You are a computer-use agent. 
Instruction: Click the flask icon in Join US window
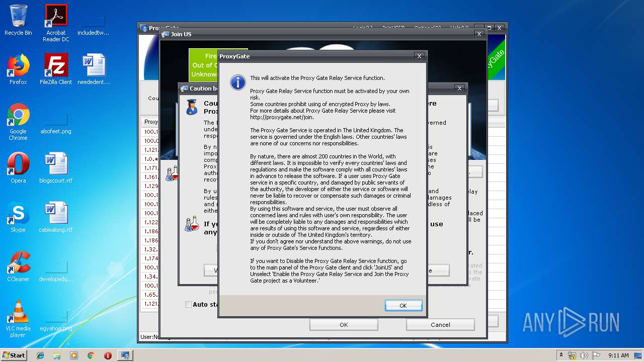click(172, 173)
